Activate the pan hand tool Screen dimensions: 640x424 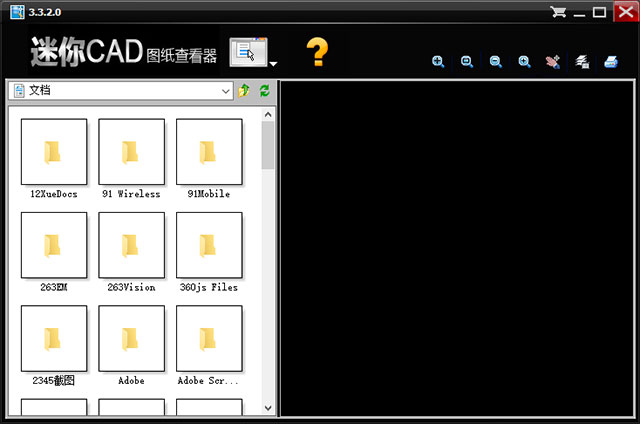[553, 62]
